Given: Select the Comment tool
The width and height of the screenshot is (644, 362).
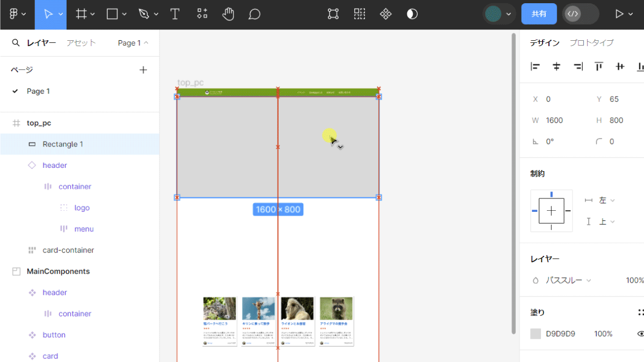Looking at the screenshot, I should (x=254, y=14).
